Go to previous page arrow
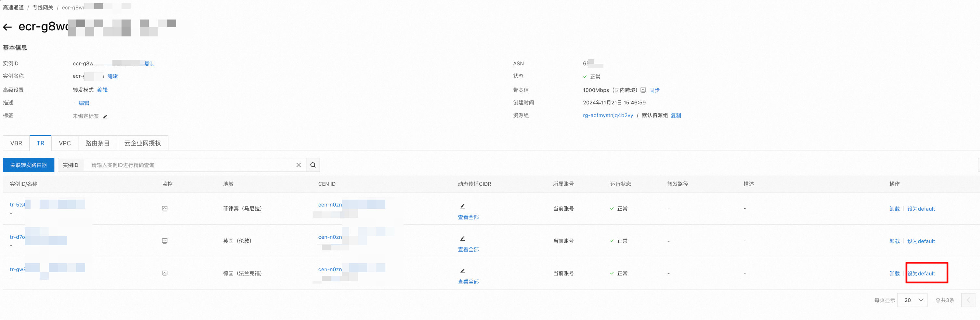Screen dimensions: 980x320 [x=968, y=300]
